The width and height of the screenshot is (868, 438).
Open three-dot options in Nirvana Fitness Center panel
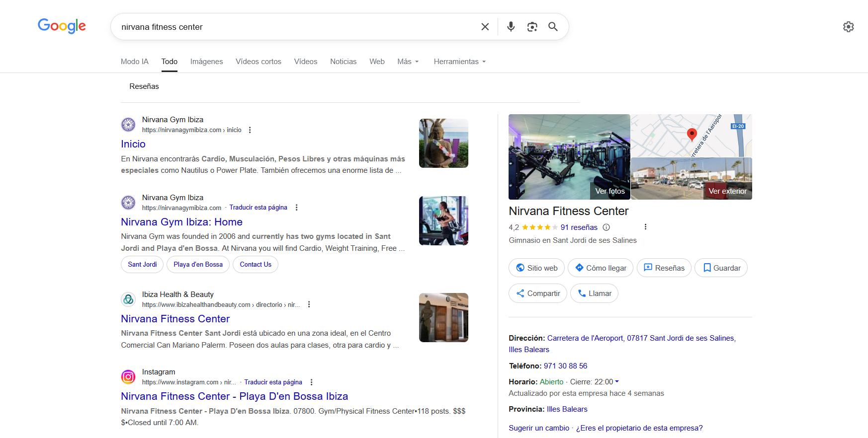pyautogui.click(x=645, y=227)
